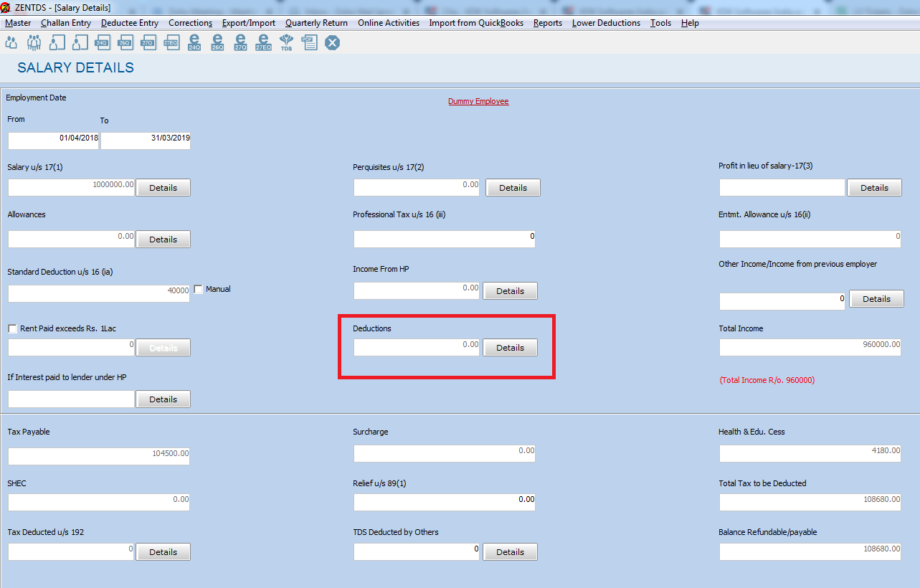Focus the Balance Refundable/payable field
920x588 pixels.
pos(810,552)
